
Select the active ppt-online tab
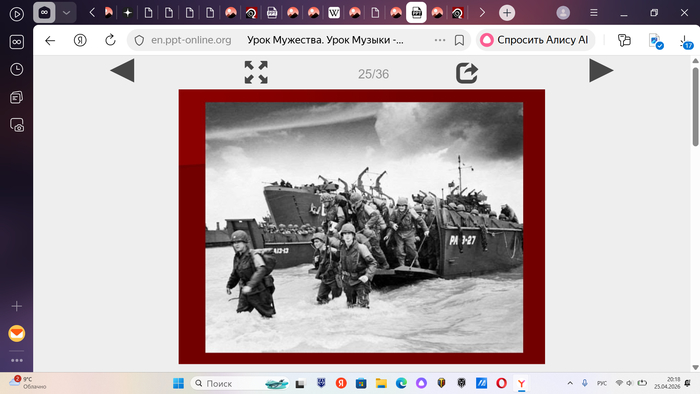pyautogui.click(x=416, y=13)
